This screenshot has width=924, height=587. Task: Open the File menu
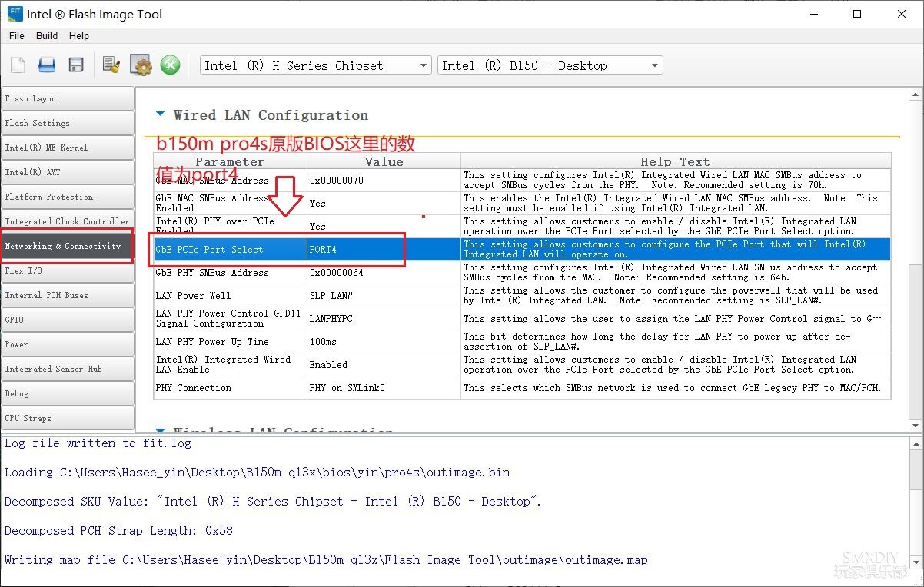17,35
